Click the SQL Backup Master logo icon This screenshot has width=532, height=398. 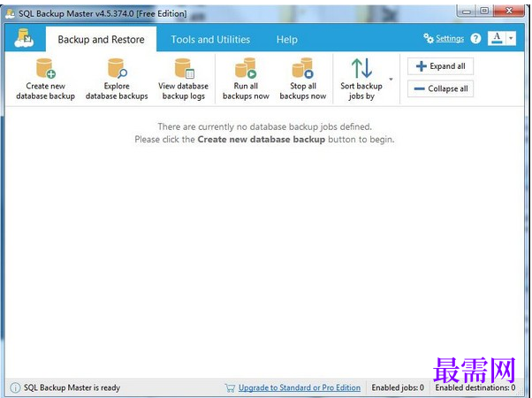24,38
